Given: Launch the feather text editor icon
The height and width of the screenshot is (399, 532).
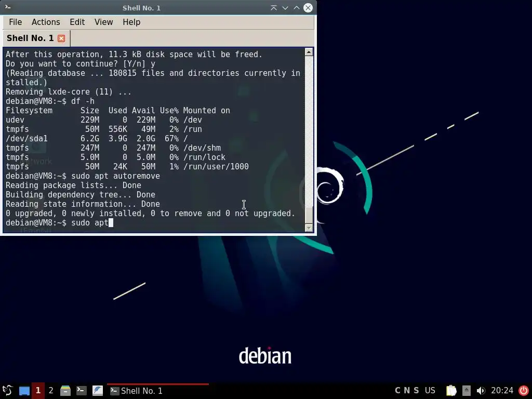Looking at the screenshot, I should click(97, 391).
